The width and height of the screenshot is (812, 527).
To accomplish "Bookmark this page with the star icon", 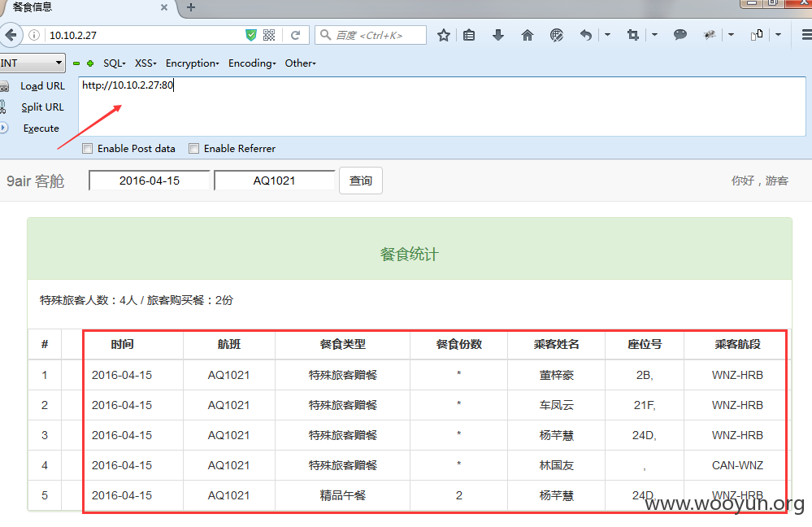I will coord(443,35).
